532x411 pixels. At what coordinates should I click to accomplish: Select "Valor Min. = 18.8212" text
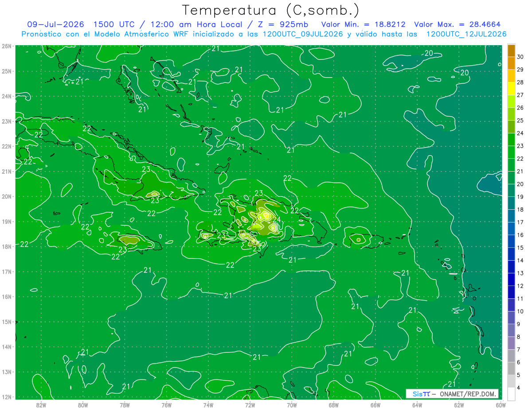364,24
